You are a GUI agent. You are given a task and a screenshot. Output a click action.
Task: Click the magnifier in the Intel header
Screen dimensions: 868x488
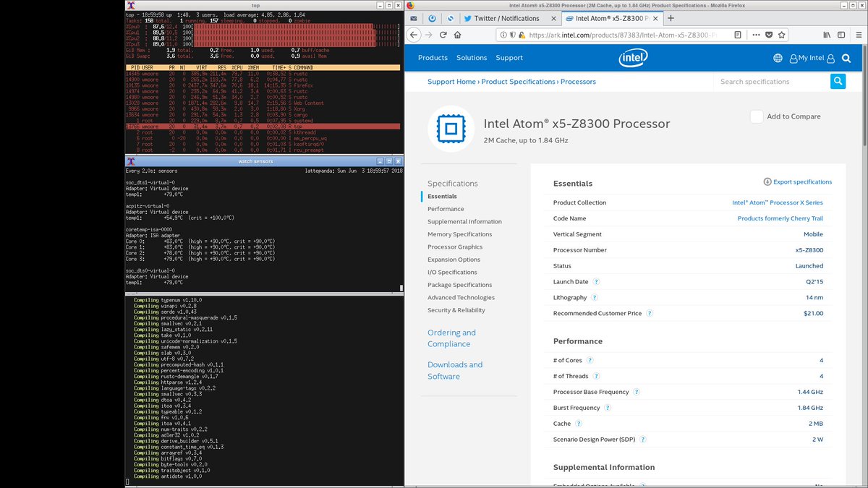point(848,58)
